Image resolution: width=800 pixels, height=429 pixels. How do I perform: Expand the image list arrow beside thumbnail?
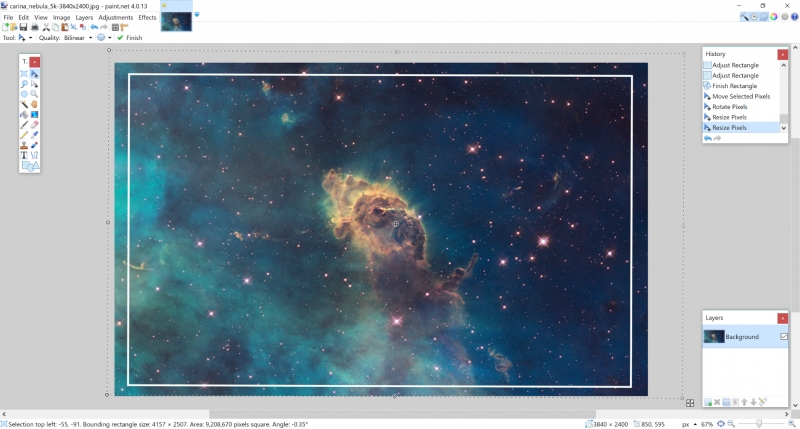coord(196,15)
